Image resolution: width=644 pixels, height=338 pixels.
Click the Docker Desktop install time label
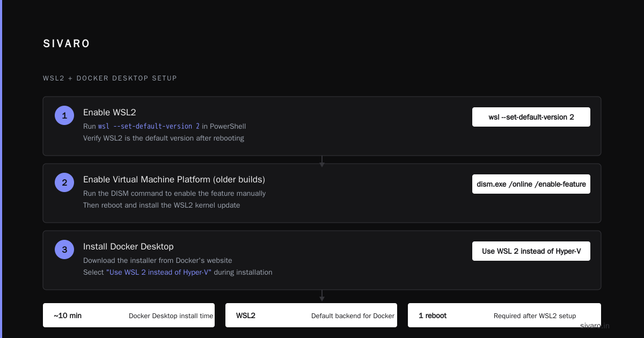(x=171, y=316)
